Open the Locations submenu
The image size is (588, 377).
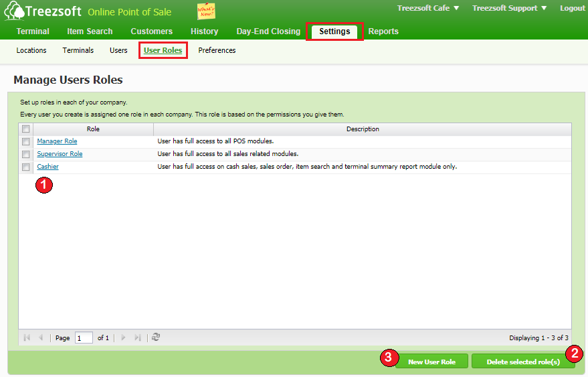tap(31, 50)
